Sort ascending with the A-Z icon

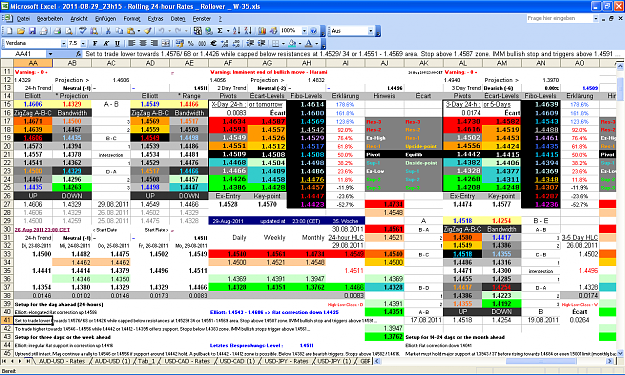(237, 31)
